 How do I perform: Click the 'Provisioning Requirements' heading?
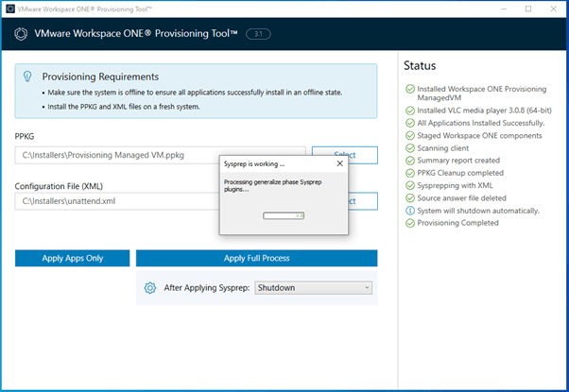(x=100, y=77)
